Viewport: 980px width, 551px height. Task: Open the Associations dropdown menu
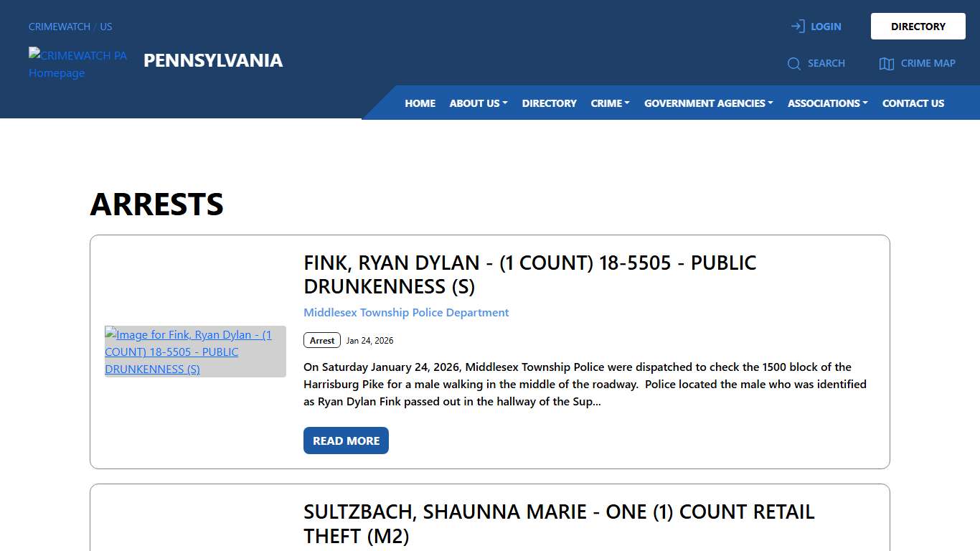click(827, 103)
